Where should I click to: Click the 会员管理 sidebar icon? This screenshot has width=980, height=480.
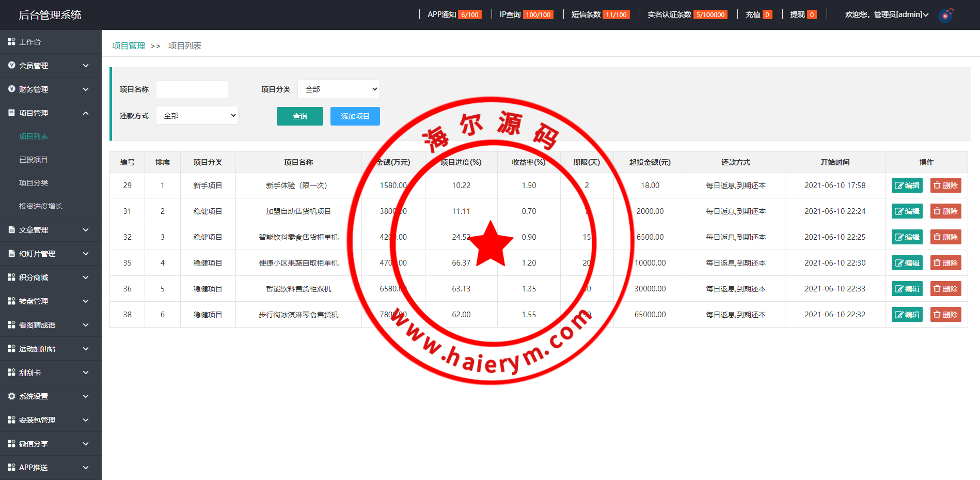(11, 65)
